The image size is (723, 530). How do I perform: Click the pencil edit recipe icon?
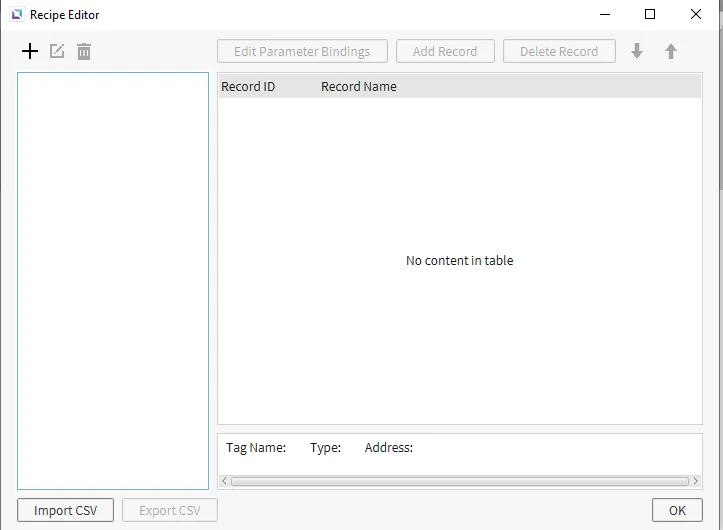pos(57,51)
